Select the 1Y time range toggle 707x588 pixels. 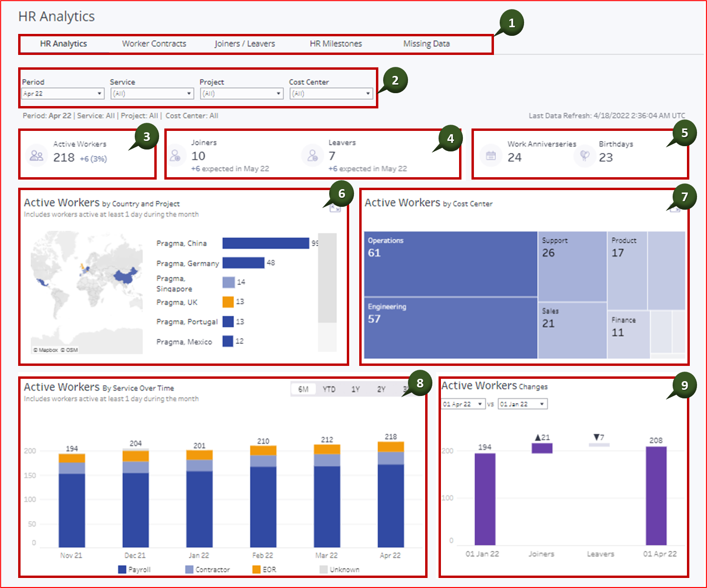coord(356,389)
